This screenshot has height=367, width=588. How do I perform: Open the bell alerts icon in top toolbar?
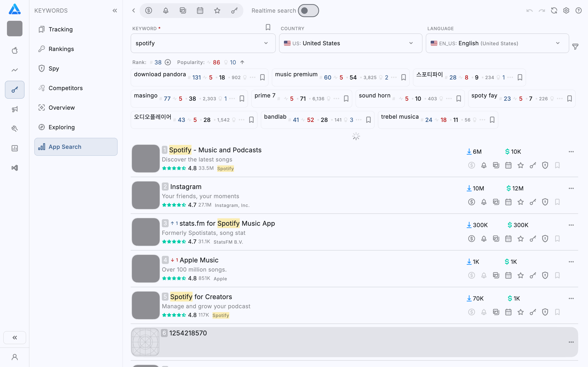click(166, 11)
